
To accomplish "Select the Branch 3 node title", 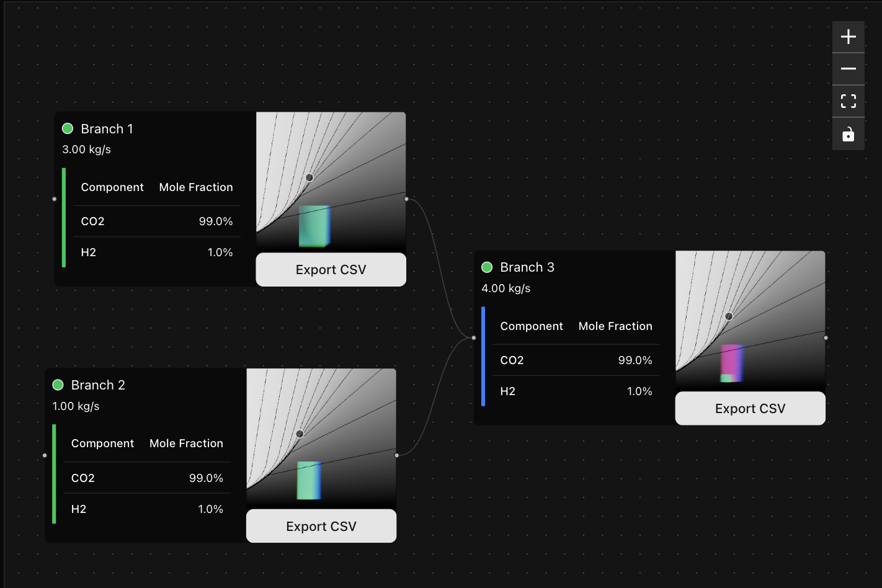I will [x=527, y=267].
